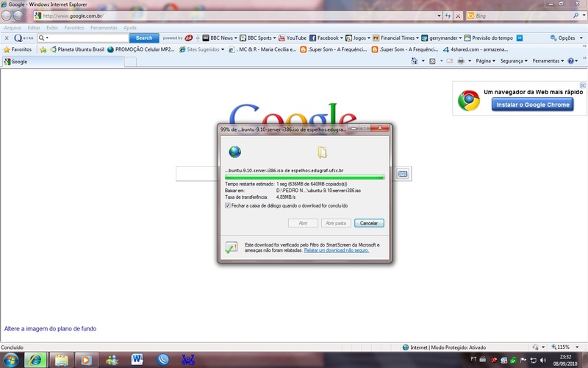Click Relatar um download não seguro link
This screenshot has height=368, width=588.
(x=337, y=250)
